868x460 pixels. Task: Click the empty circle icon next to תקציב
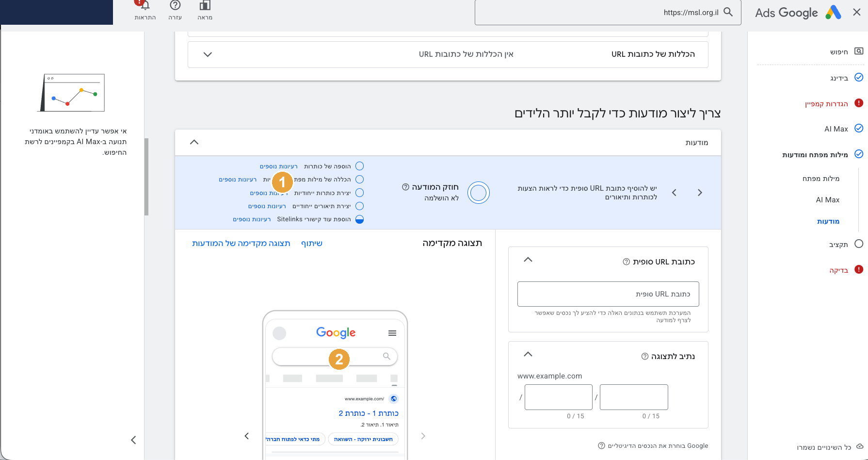click(859, 244)
